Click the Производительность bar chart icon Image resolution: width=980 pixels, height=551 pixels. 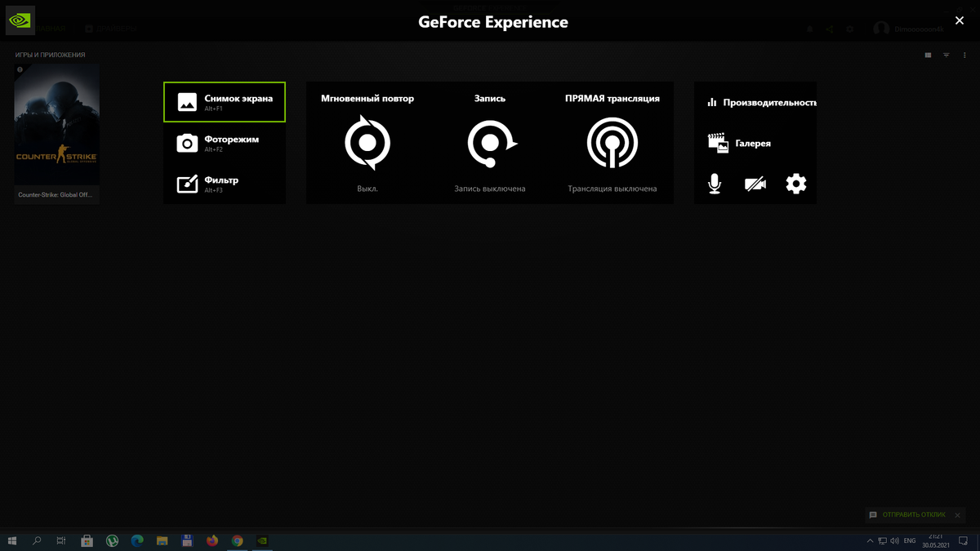tap(712, 103)
